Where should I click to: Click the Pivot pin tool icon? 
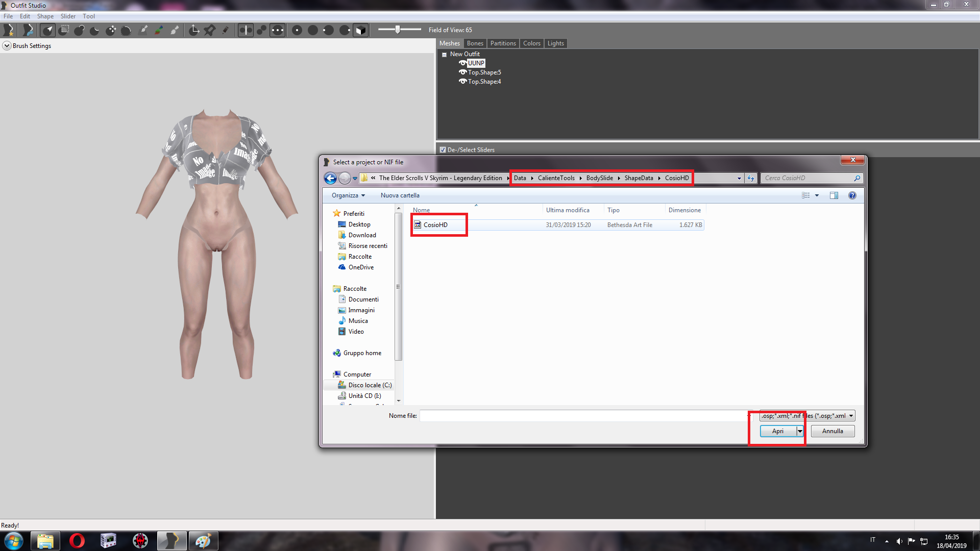210,30
